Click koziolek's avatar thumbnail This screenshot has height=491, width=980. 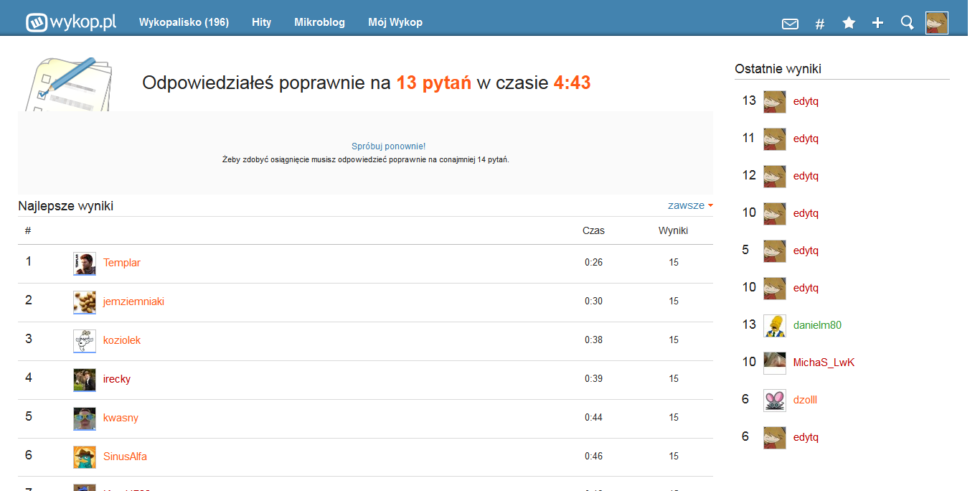(85, 341)
